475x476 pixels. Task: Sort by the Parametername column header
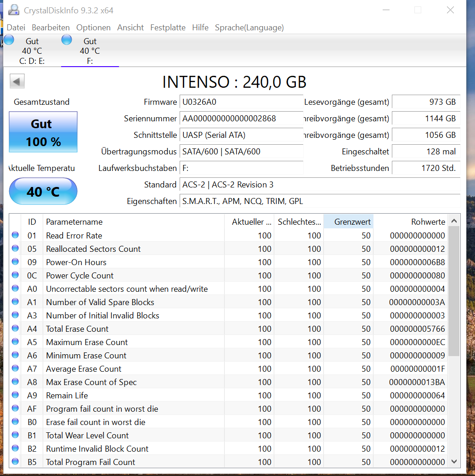coord(134,221)
